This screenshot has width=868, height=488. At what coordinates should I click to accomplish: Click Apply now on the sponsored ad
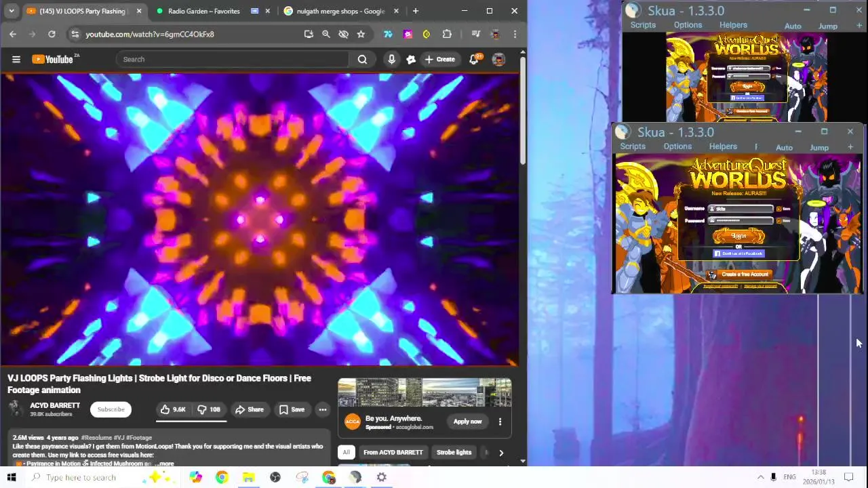tap(467, 422)
